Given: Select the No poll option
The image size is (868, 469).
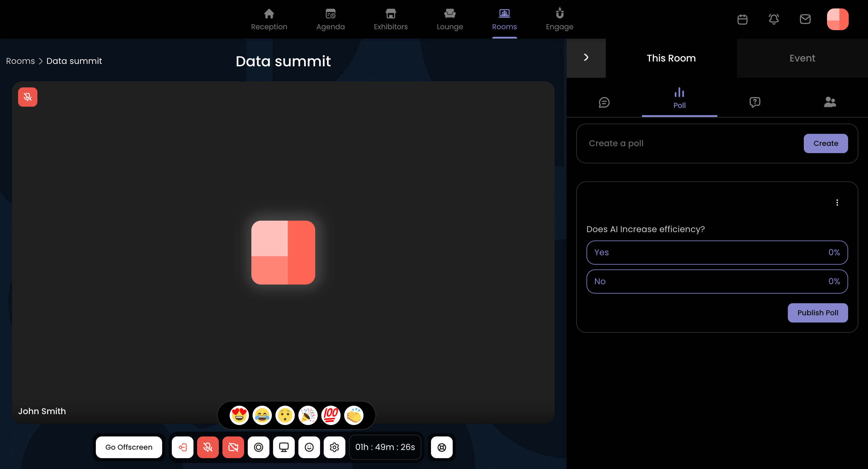Looking at the screenshot, I should point(717,281).
